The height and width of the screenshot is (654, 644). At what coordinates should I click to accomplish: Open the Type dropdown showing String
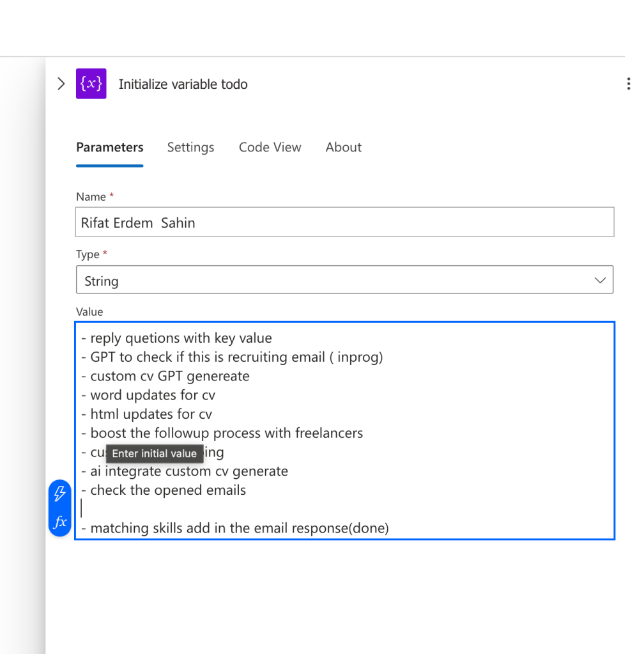344,280
